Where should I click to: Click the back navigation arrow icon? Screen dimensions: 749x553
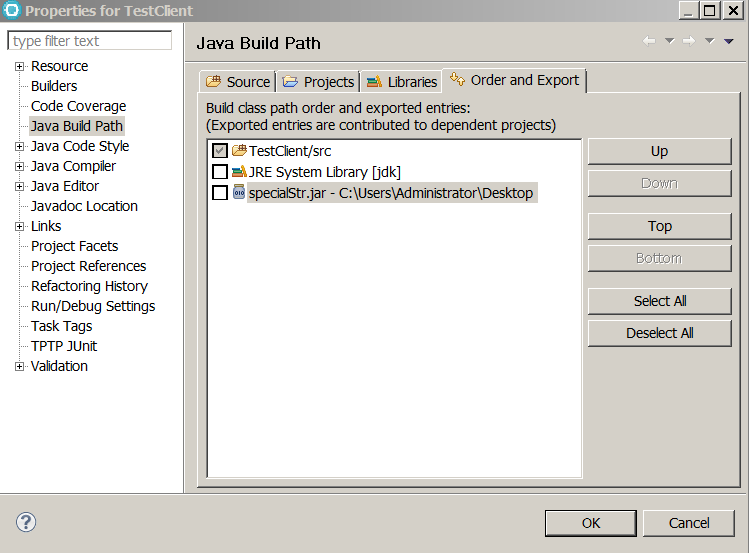[649, 41]
